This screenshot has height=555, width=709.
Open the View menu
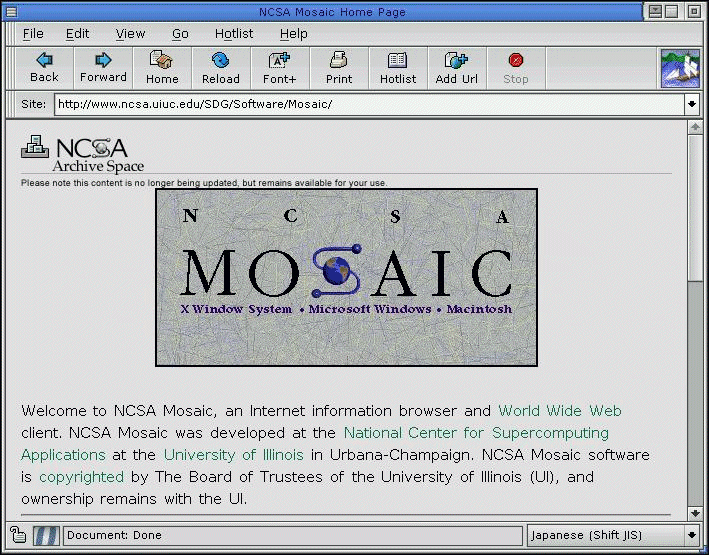[x=130, y=33]
